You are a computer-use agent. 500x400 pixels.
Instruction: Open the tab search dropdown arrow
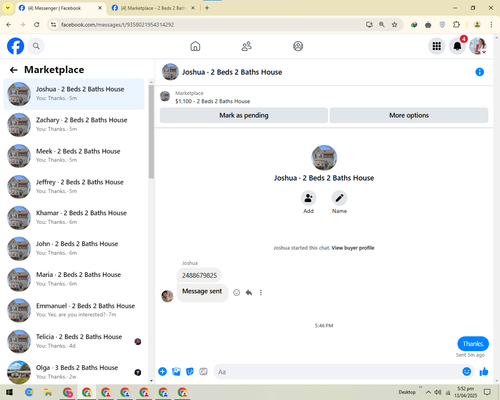pyautogui.click(x=7, y=8)
